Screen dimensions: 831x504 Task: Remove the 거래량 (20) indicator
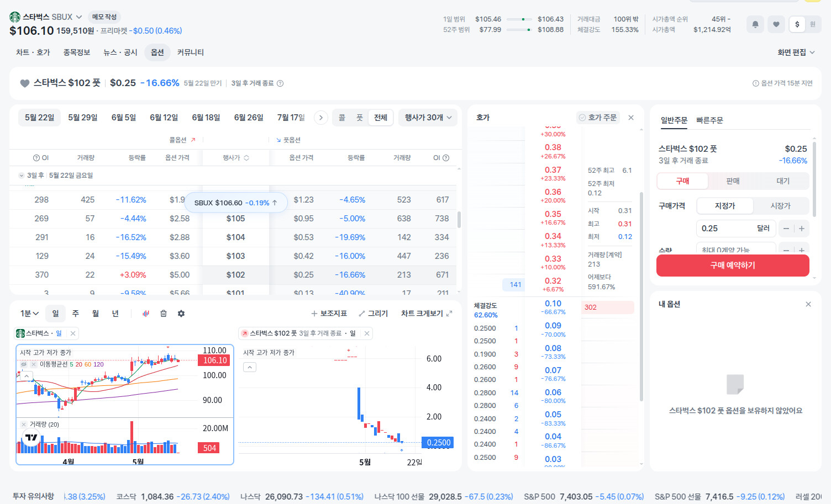[24, 425]
